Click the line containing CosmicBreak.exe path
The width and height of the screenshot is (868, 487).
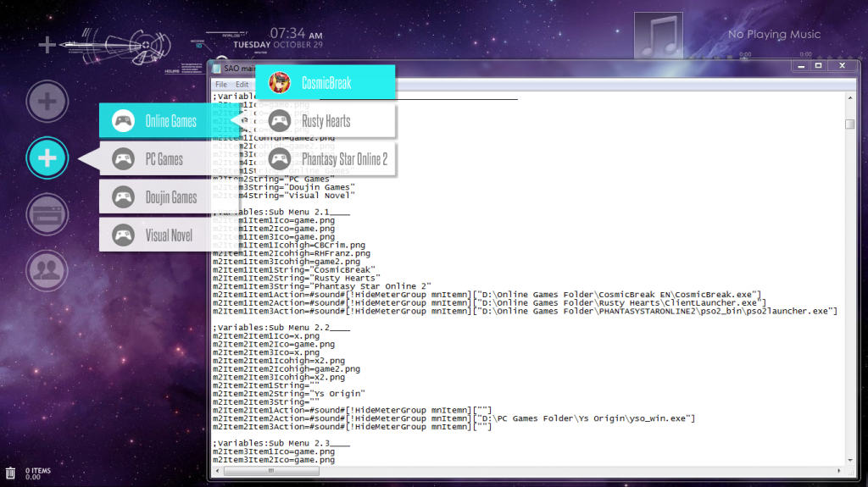487,295
